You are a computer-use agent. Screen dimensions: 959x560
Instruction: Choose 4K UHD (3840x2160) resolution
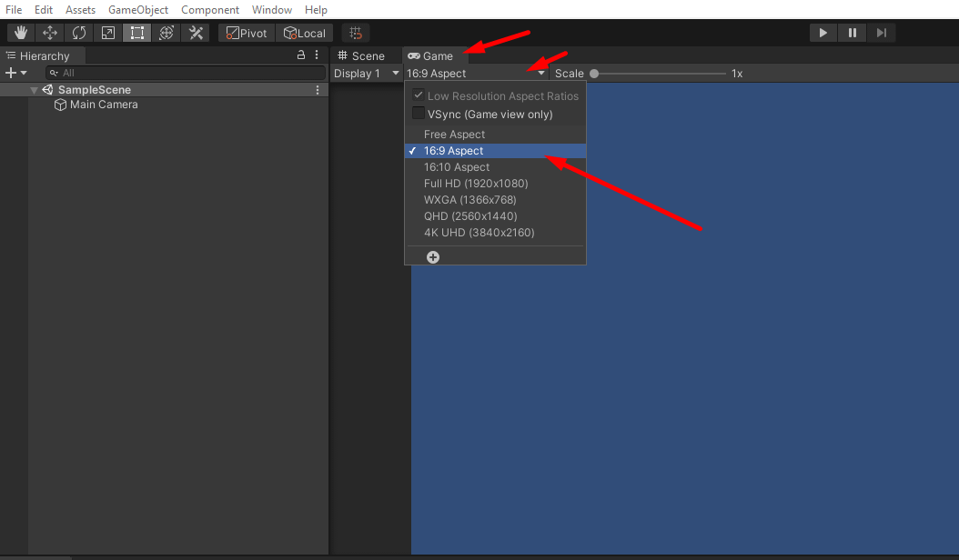pyautogui.click(x=495, y=233)
